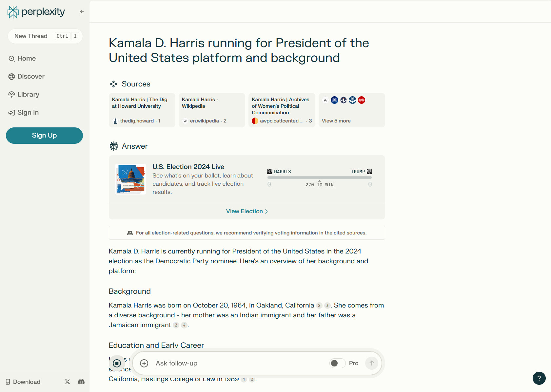The image size is (551, 392).
Task: Open Perplexity's Discord community
Action: 81,382
